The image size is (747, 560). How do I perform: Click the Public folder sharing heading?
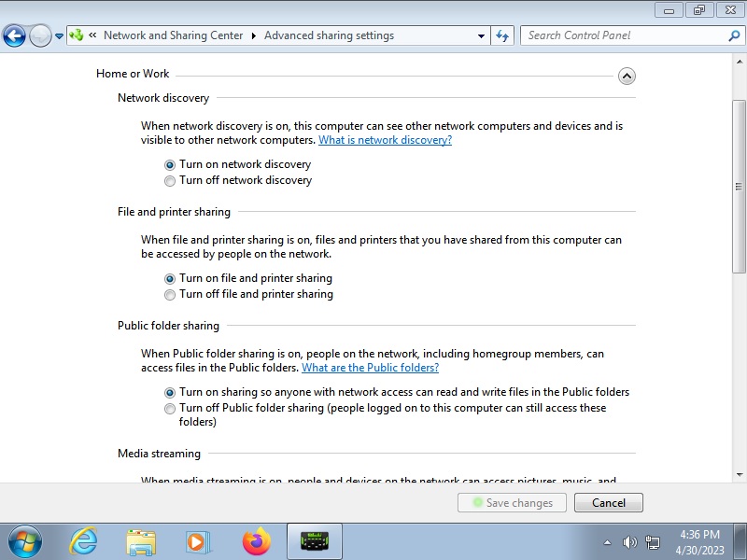pyautogui.click(x=168, y=326)
